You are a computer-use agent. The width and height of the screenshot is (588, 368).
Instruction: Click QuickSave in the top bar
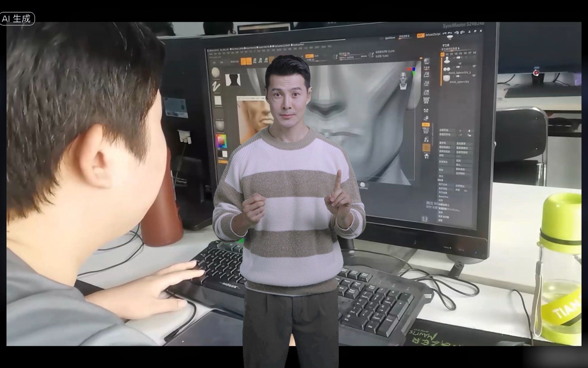[390, 38]
